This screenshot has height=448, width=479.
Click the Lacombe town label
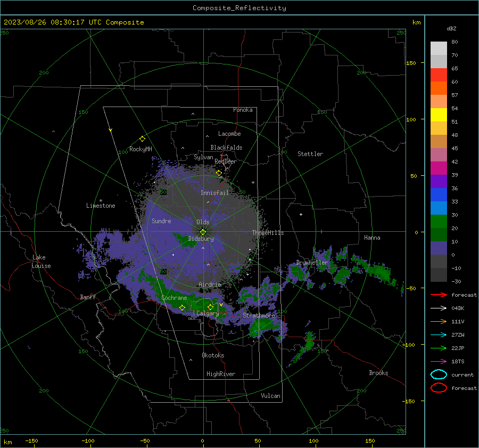tap(229, 134)
